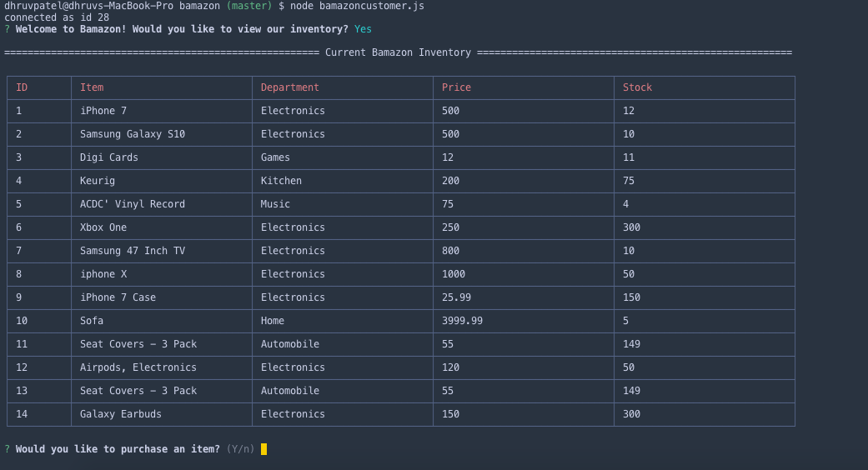Screen dimensions: 868x470
Task: Select 'Samsung 47 Inch TV' cell
Action: tap(133, 251)
